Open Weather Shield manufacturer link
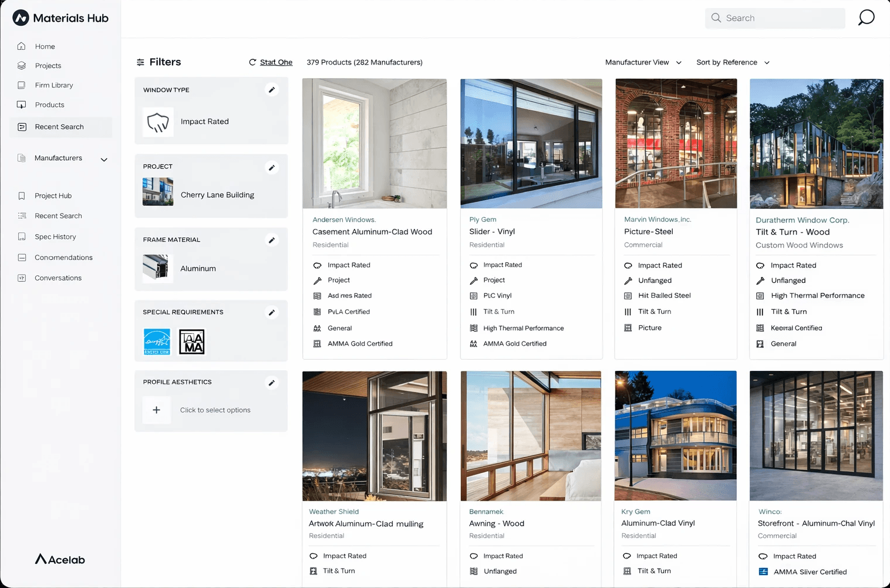This screenshot has width=890, height=588. 333,512
